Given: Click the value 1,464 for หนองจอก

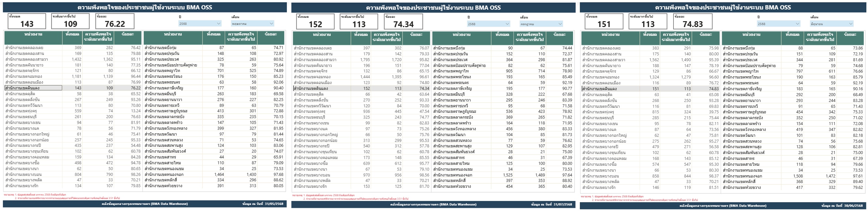Looking at the screenshot, I should pyautogui.click(x=219, y=175).
